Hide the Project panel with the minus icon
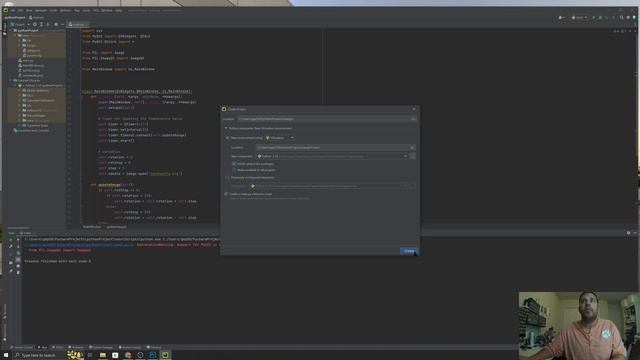This screenshot has height=360, width=640. point(62,24)
